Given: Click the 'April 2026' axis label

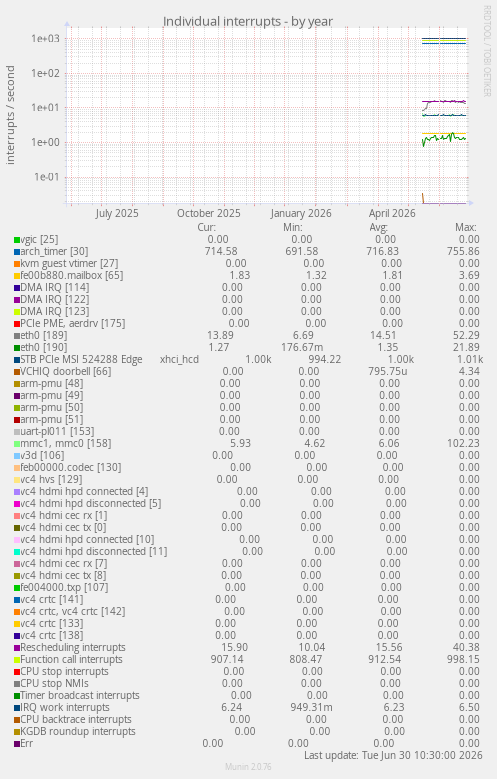Looking at the screenshot, I should (392, 213).
